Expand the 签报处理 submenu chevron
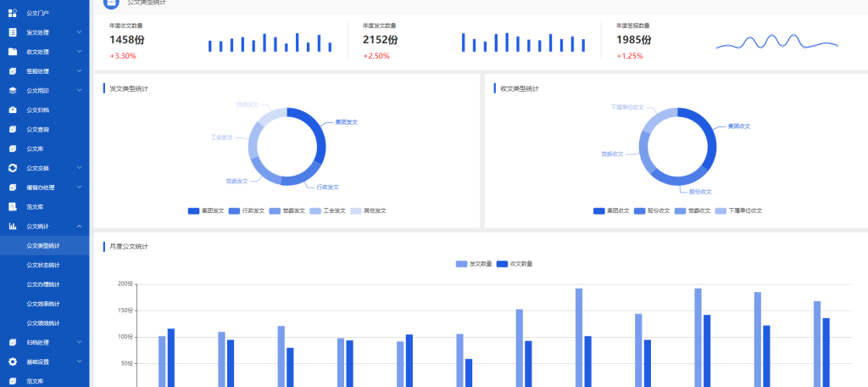The height and width of the screenshot is (387, 868). pos(79,71)
